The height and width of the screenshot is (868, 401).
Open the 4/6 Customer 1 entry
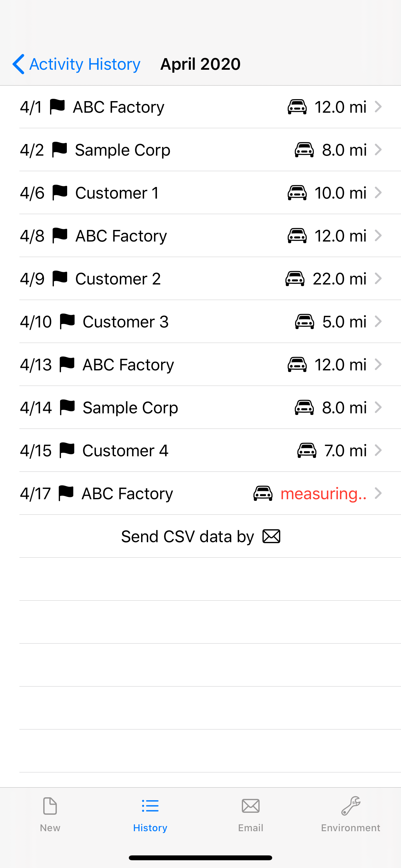(x=200, y=193)
